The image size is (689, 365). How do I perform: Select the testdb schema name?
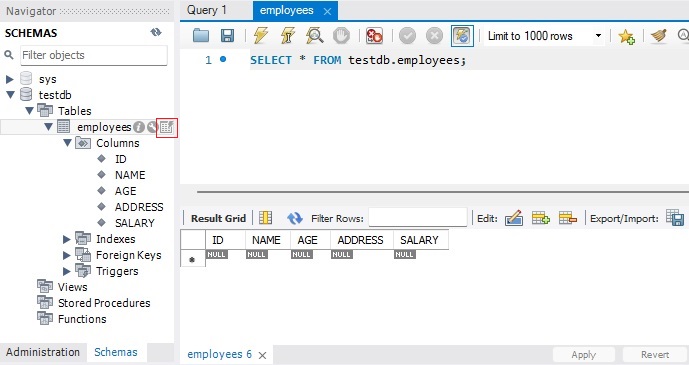coord(55,95)
